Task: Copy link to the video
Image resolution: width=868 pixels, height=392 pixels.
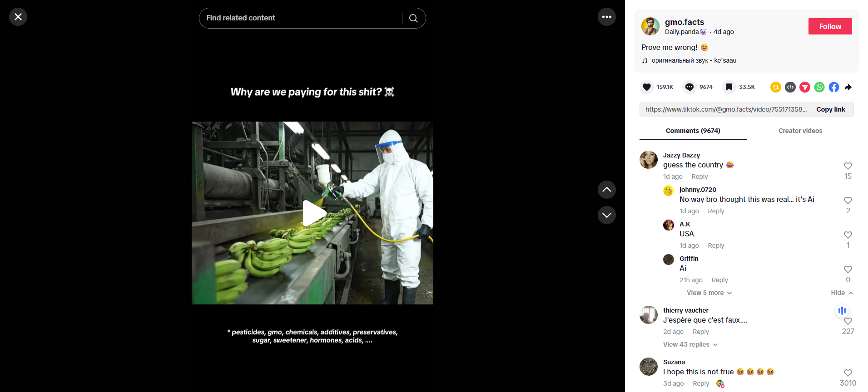Action: (x=830, y=109)
